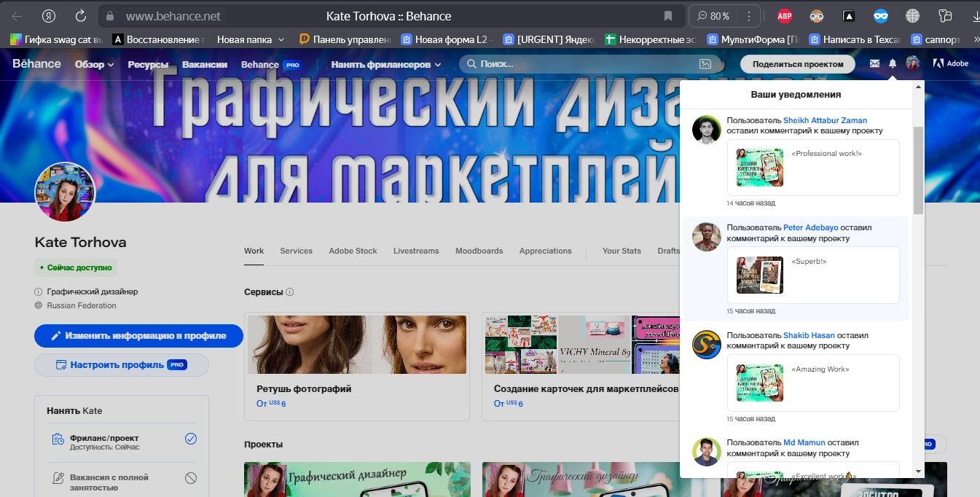Expand the Обзор dropdown menu
This screenshot has height=497, width=980.
(x=95, y=64)
